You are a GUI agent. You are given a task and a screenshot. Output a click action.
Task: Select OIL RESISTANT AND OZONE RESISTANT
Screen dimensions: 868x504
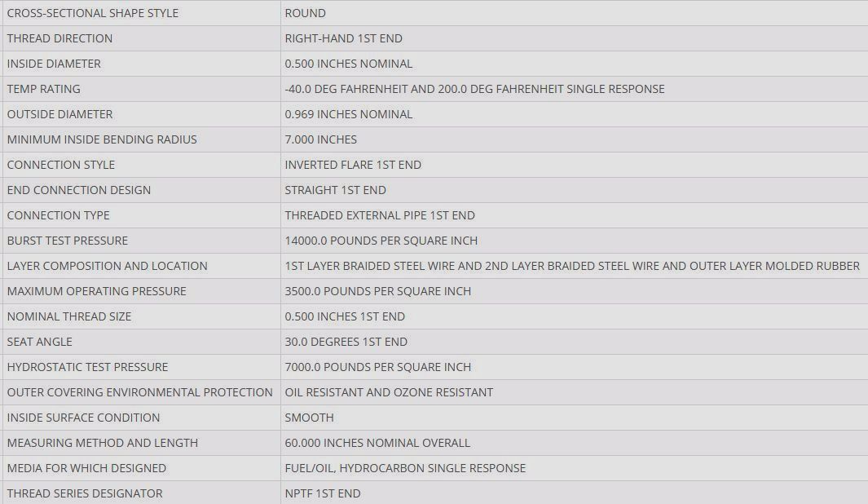click(389, 392)
